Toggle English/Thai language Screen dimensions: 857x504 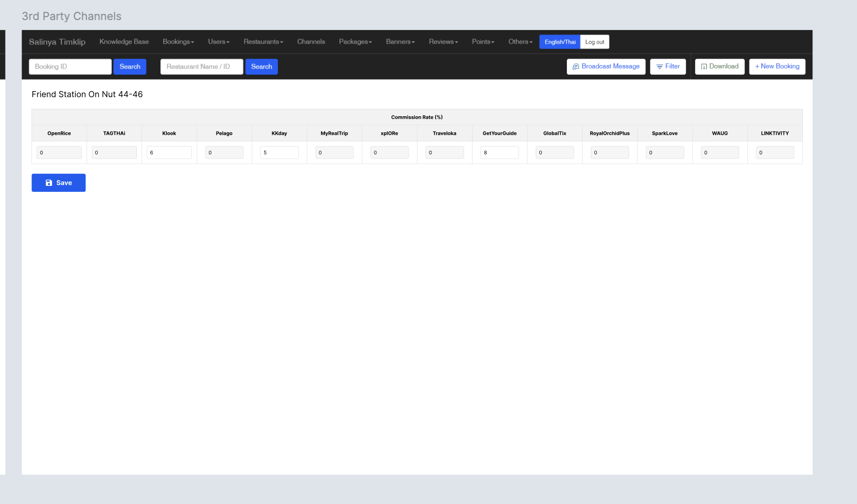click(559, 42)
